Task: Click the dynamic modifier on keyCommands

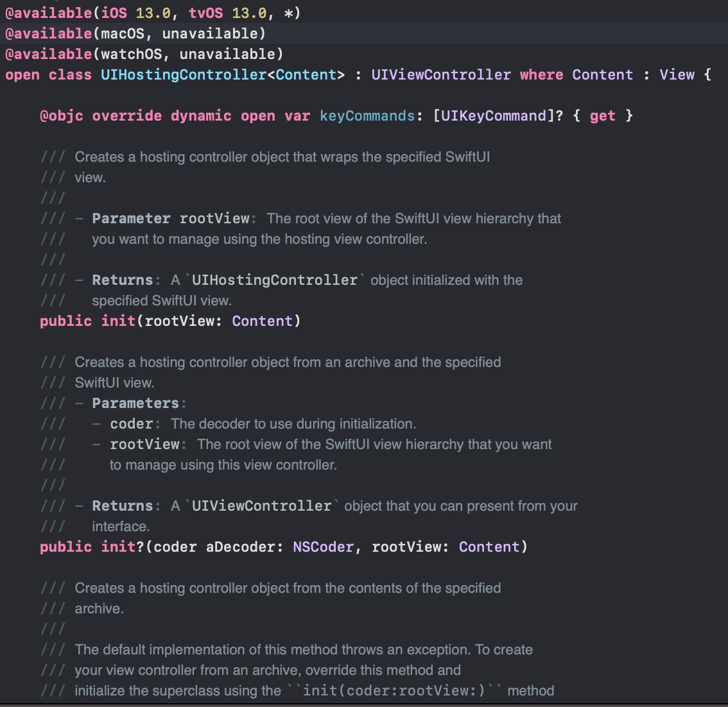Action: (x=201, y=115)
